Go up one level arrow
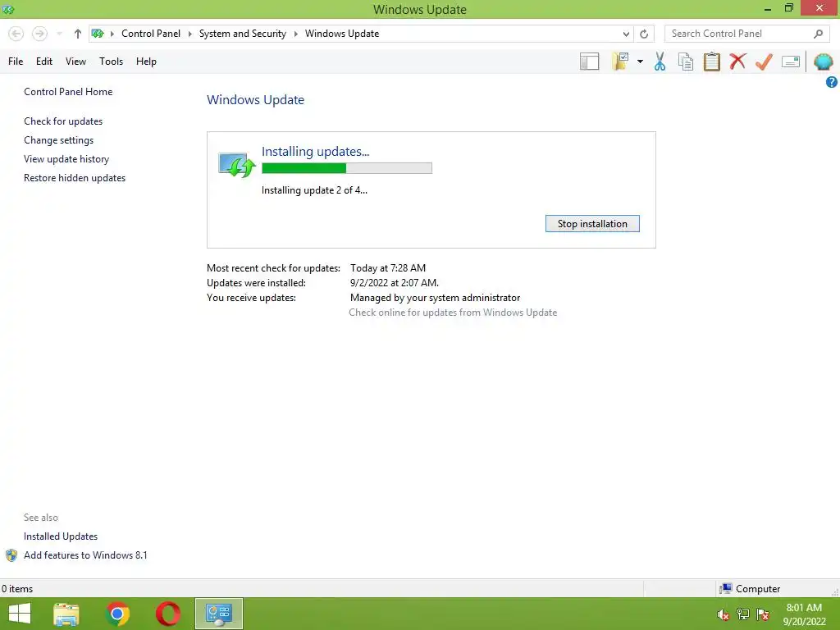Viewport: 840px width, 630px height. tap(78, 34)
